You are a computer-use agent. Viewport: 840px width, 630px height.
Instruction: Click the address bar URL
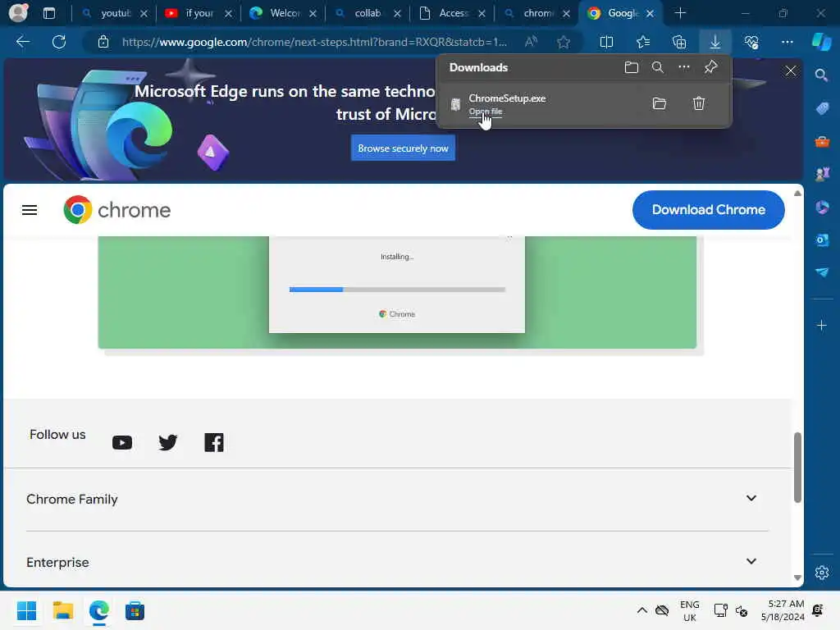314,42
